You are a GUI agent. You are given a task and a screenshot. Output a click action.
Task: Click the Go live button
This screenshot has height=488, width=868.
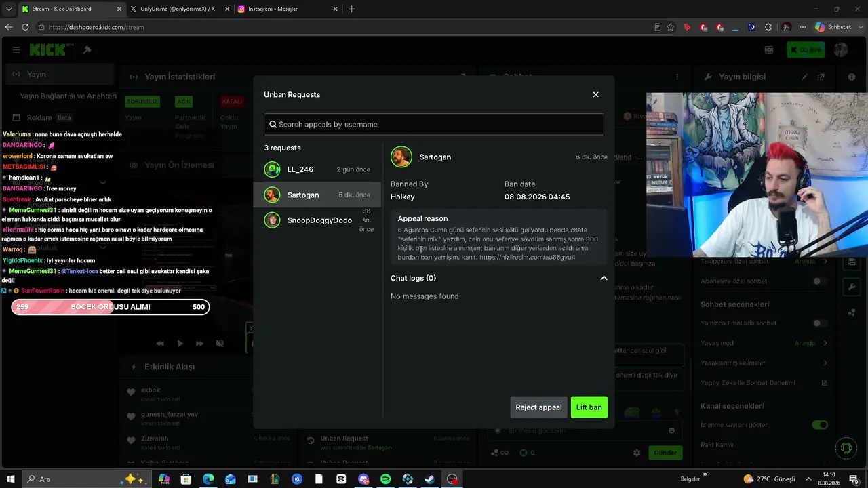point(806,49)
